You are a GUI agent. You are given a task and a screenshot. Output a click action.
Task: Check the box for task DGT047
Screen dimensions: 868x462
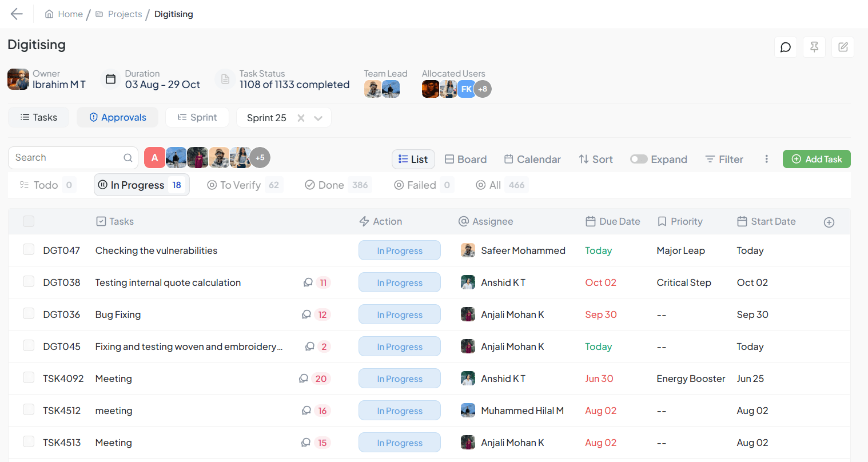coord(29,249)
